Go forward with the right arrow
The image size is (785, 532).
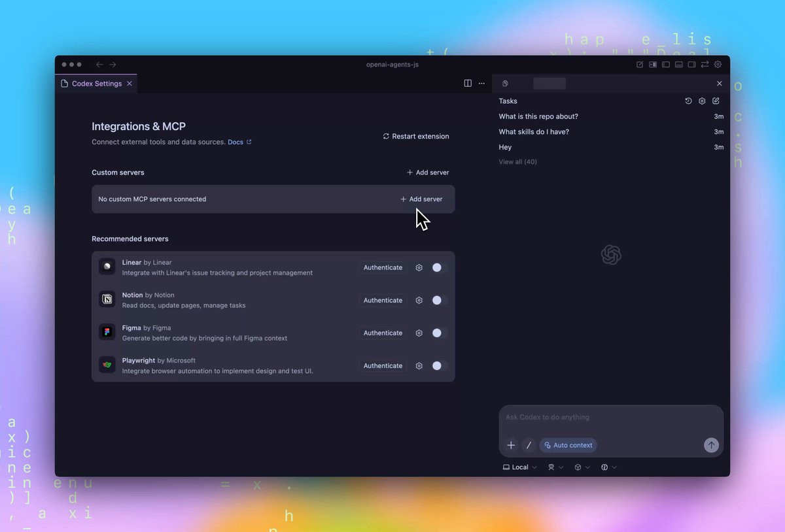click(x=113, y=65)
